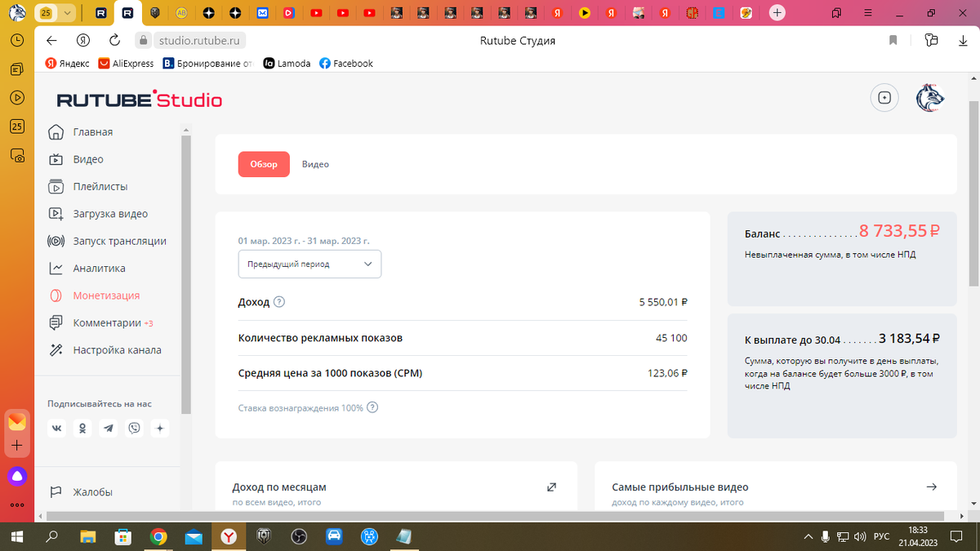Open Запуск трансляции broadcast icon
This screenshot has width=980, height=551.
click(56, 241)
